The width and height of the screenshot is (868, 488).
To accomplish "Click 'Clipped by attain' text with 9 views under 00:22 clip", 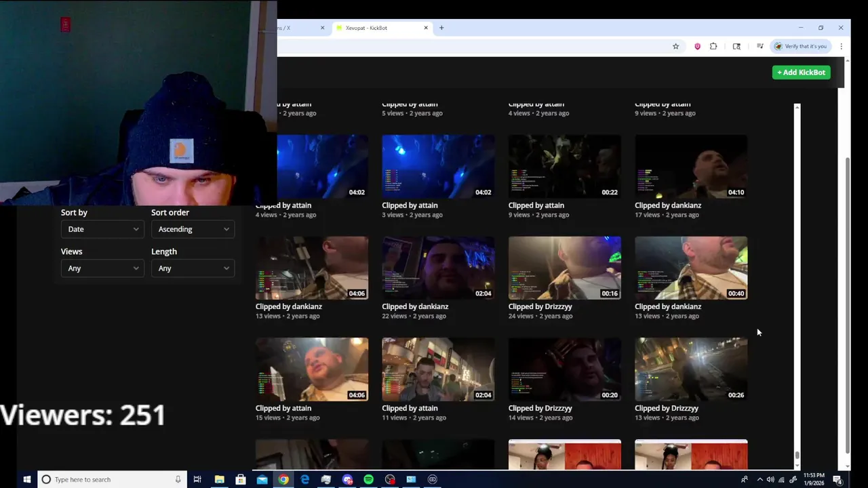I will click(536, 205).
